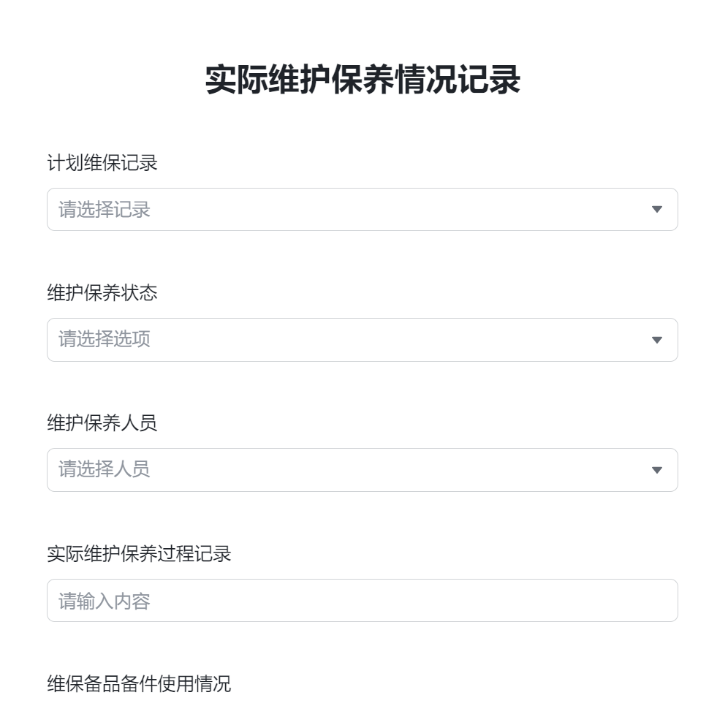Click the 实际维护保养过程记录 field label
Screen dimensions: 728x706
coord(139,553)
